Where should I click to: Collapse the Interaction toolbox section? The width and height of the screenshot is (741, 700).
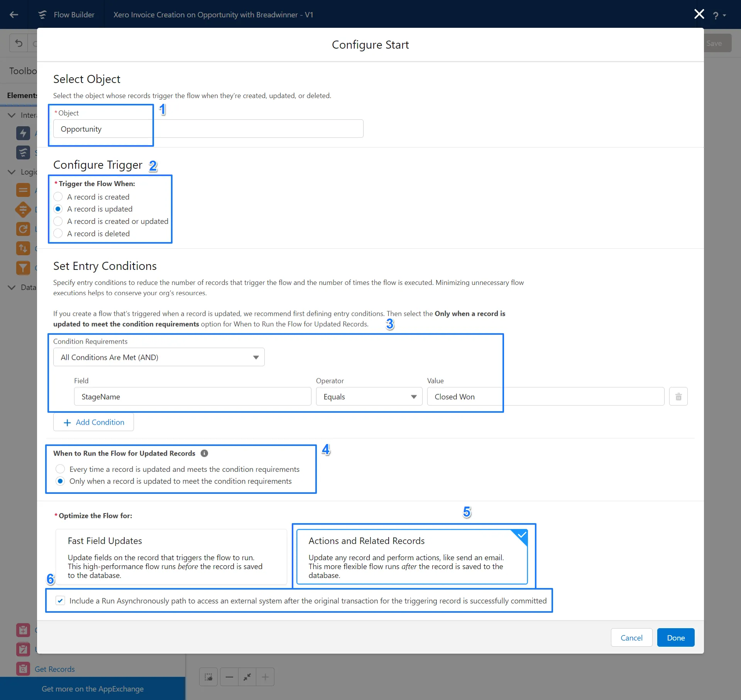pyautogui.click(x=12, y=115)
